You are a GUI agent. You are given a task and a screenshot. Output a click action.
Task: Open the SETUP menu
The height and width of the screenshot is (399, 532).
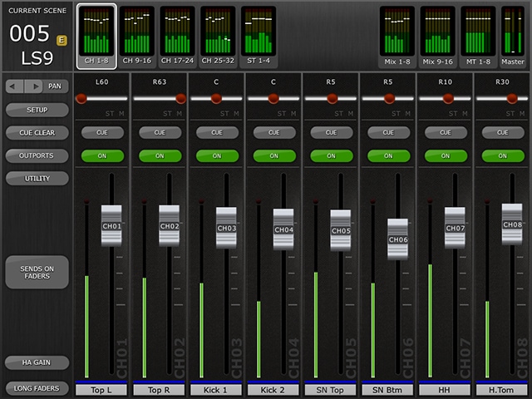pos(37,109)
